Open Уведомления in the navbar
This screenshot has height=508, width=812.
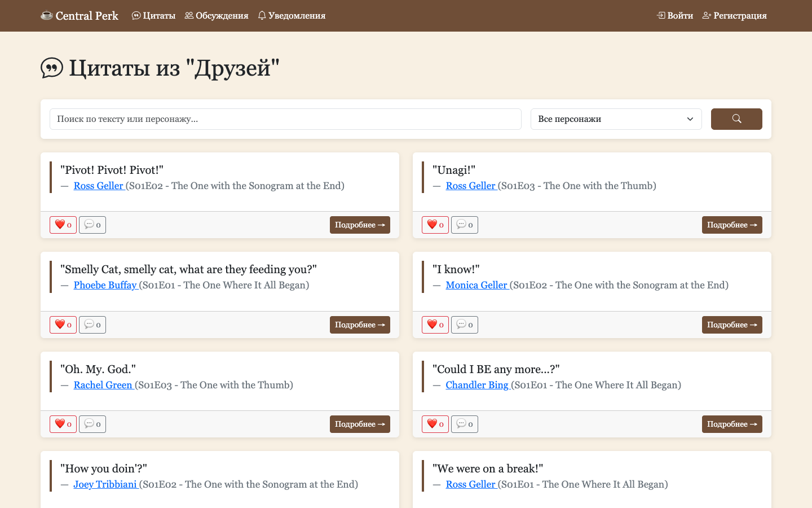(x=292, y=16)
